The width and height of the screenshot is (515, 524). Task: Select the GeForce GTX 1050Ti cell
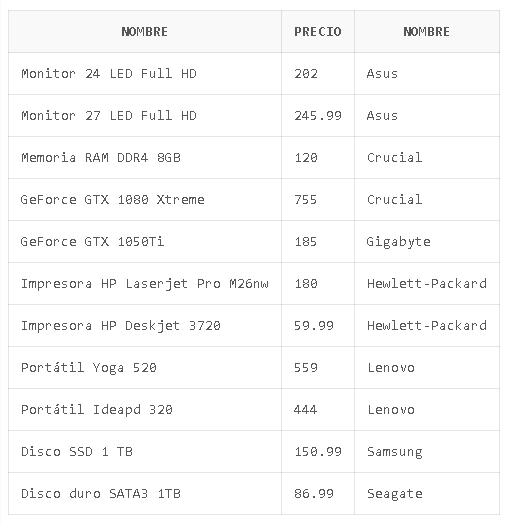pyautogui.click(x=145, y=242)
